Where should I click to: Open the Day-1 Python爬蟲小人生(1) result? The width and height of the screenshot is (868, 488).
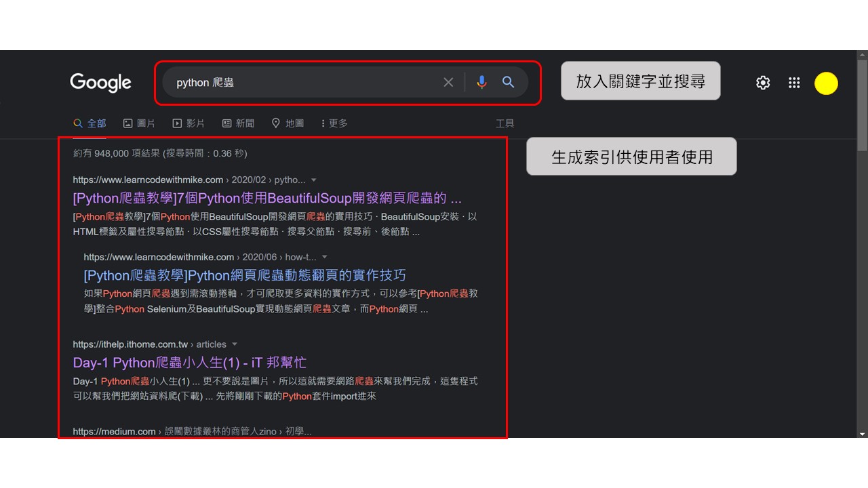(190, 363)
